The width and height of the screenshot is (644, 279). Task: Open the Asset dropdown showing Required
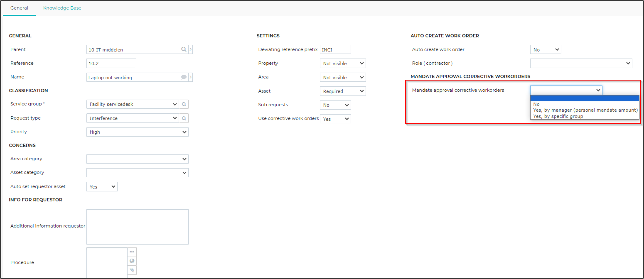pos(343,91)
